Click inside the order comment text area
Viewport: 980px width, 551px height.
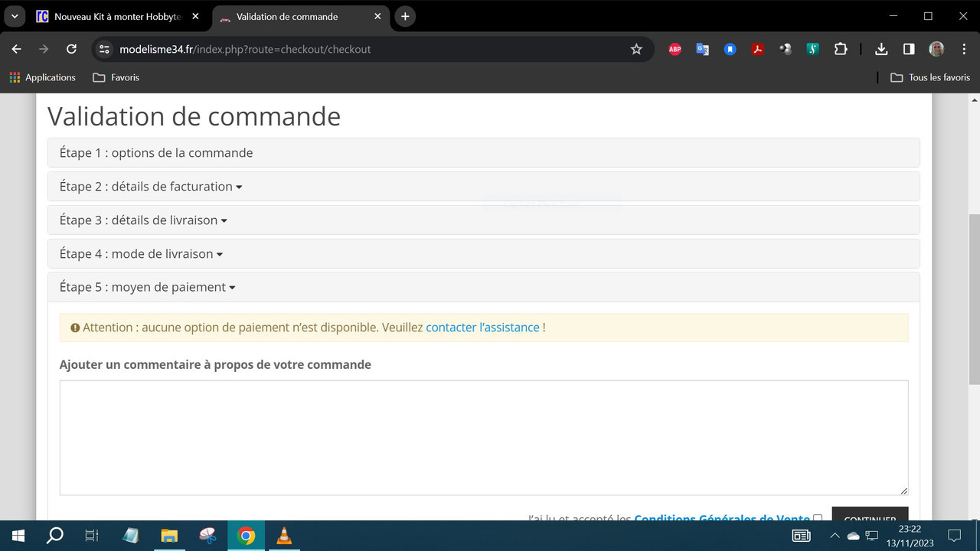tap(483, 436)
